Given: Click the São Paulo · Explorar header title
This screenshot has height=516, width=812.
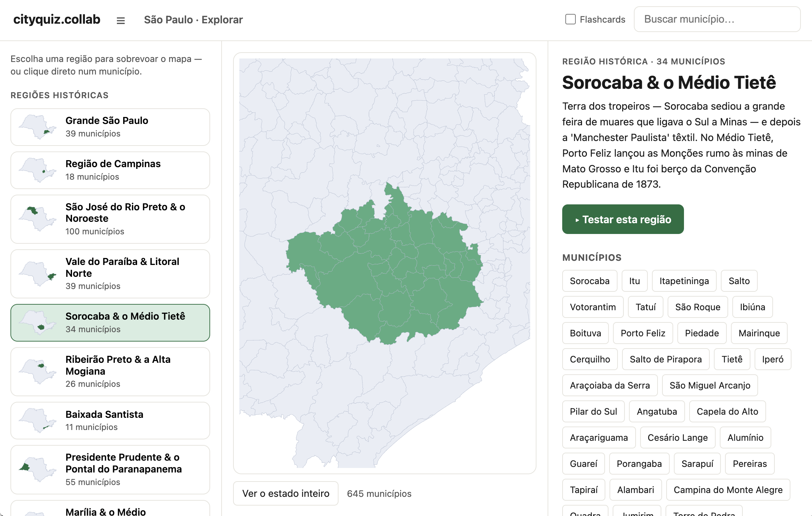Looking at the screenshot, I should (x=193, y=19).
